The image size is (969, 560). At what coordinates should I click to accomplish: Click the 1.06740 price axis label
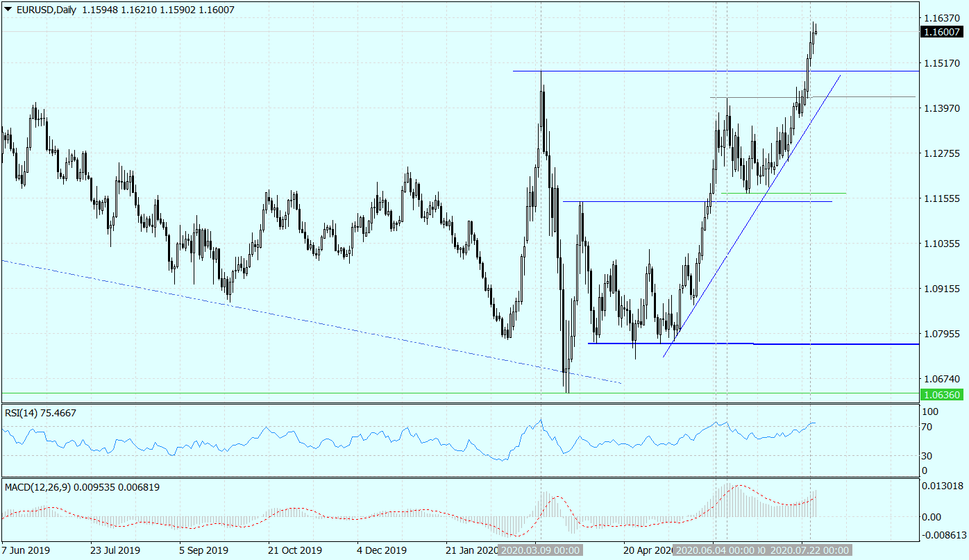tap(943, 380)
